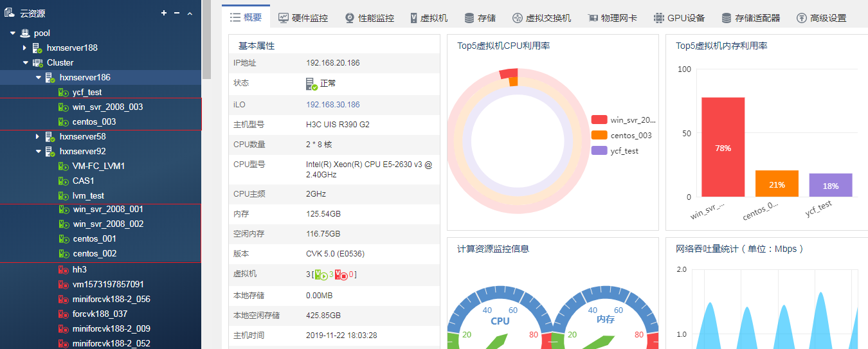Image resolution: width=868 pixels, height=349 pixels.
Task: Select centos_001 virtual machine
Action: [95, 239]
